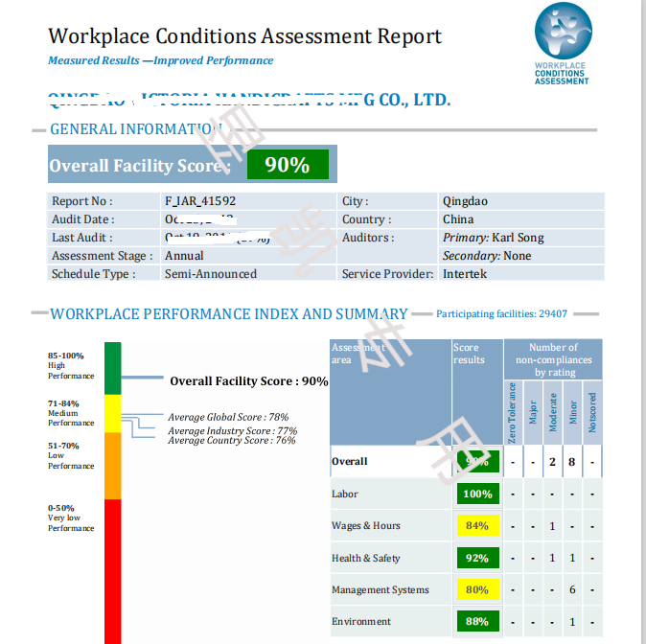This screenshot has height=644, width=646.
Task: Click the 'Wages & Hours' row label
Action: click(x=366, y=526)
